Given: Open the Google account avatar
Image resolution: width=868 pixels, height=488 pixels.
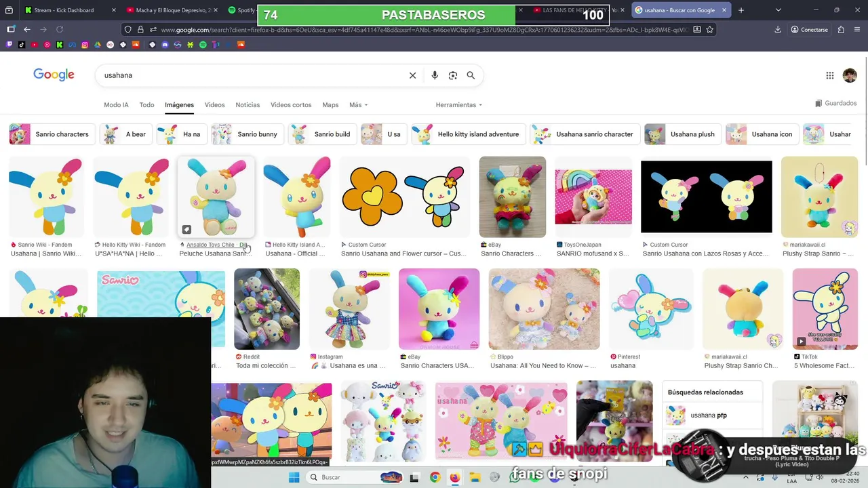Looking at the screenshot, I should (850, 75).
